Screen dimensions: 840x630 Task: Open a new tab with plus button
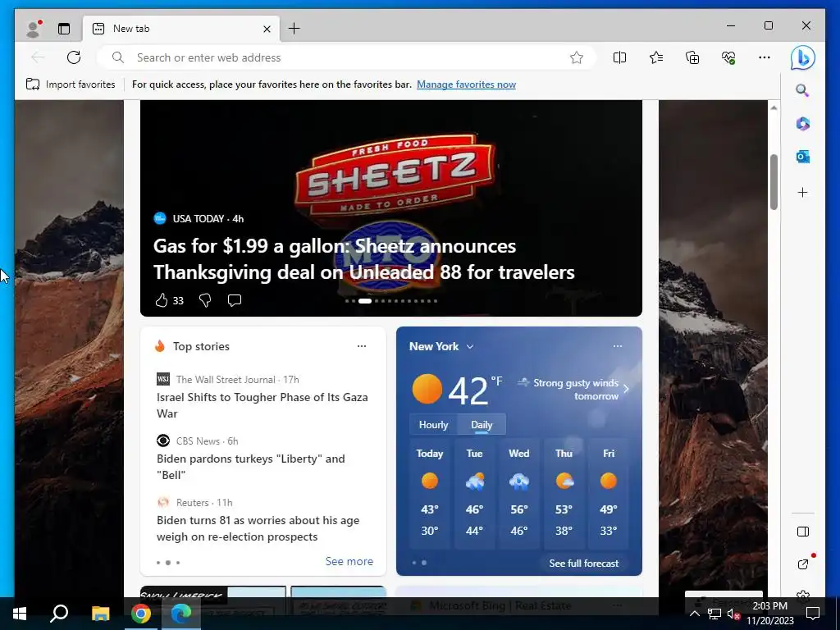point(294,29)
